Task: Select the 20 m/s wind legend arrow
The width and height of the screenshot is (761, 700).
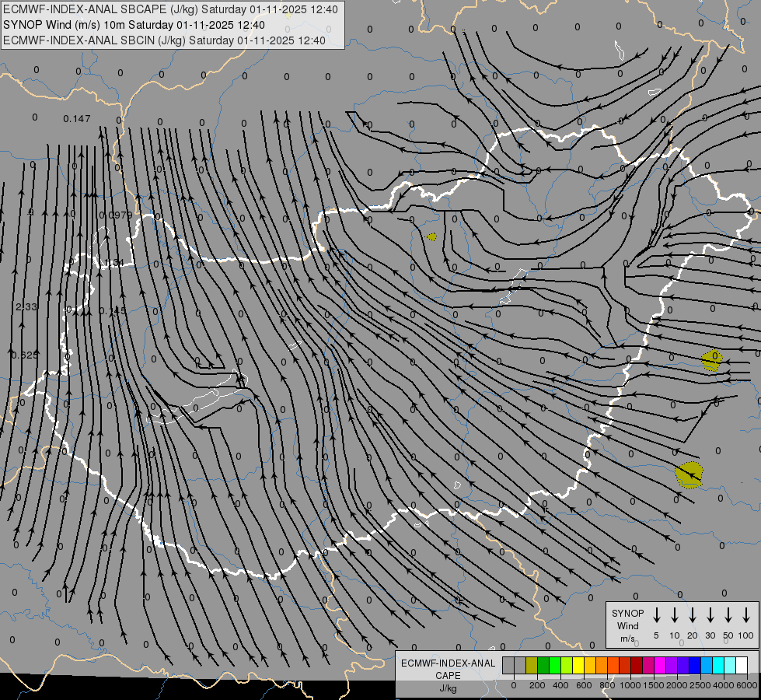Action: pos(693,615)
